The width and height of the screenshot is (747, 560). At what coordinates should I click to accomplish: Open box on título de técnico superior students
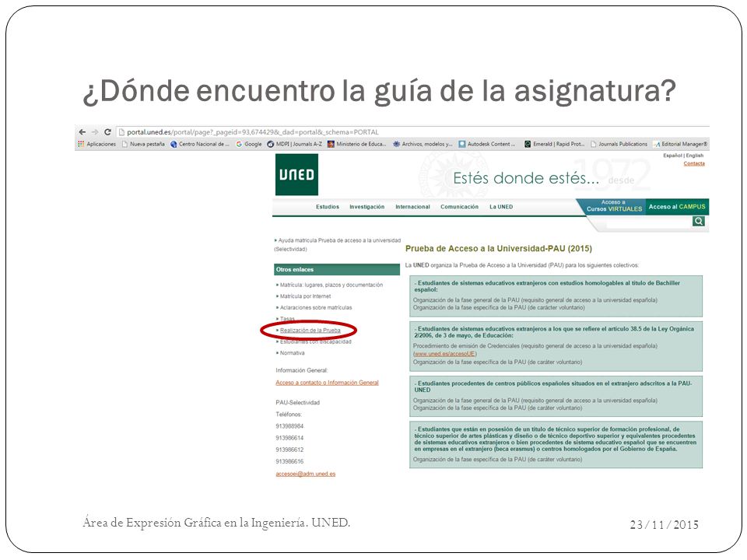556,444
